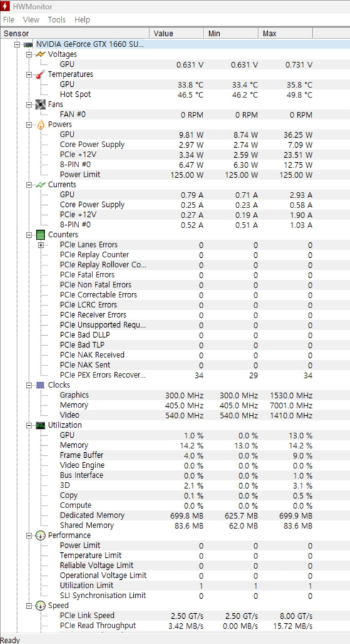Collapse the Performance section
The width and height of the screenshot is (350, 644).
[x=29, y=536]
